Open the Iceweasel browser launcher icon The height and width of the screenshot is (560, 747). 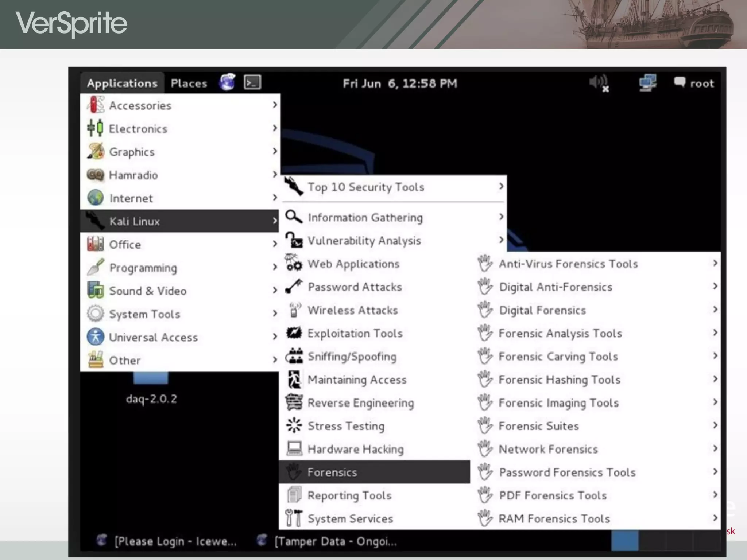[x=227, y=82]
